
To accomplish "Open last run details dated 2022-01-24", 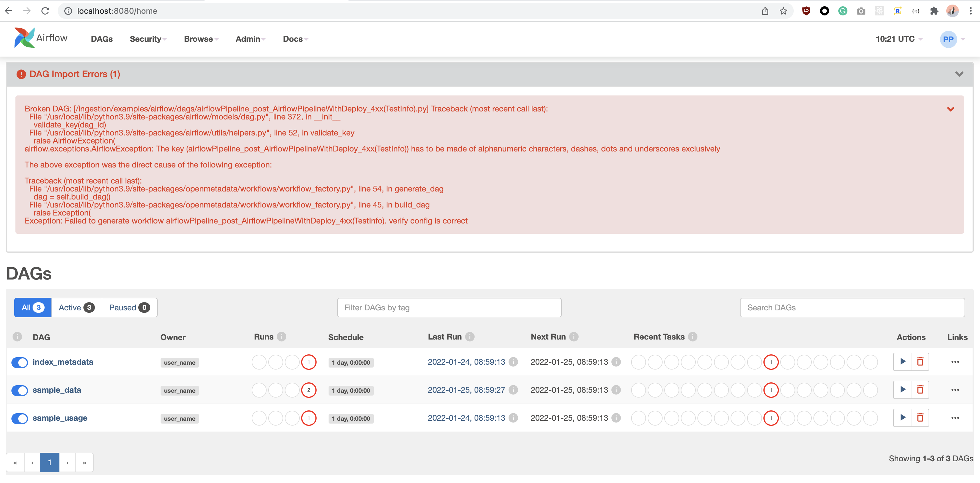I will point(466,362).
